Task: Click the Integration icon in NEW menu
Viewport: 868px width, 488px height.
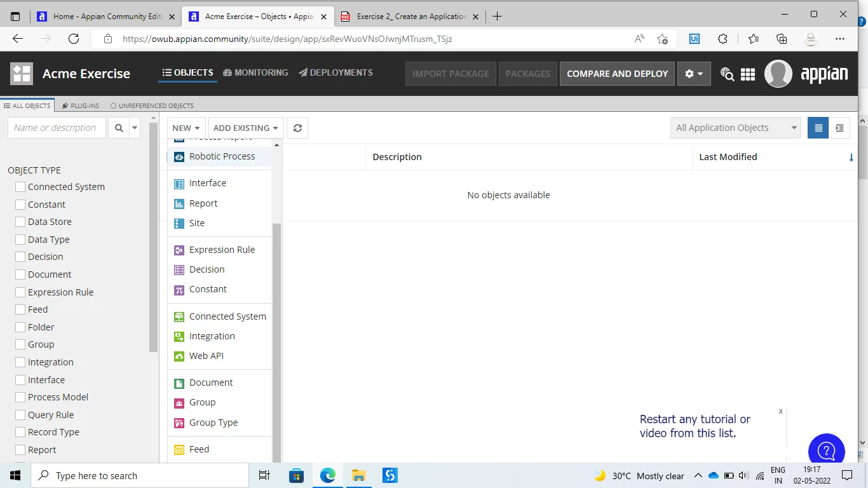Action: click(x=179, y=336)
